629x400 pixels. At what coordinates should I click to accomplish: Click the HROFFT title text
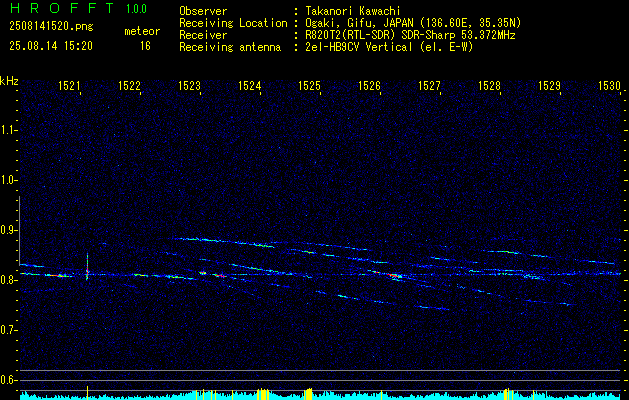point(61,8)
